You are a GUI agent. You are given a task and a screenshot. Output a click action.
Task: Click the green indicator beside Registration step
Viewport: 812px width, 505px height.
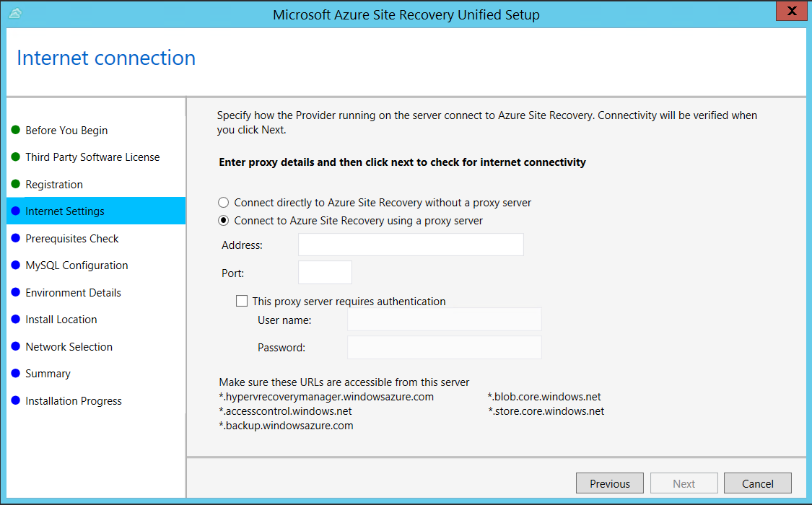17,184
